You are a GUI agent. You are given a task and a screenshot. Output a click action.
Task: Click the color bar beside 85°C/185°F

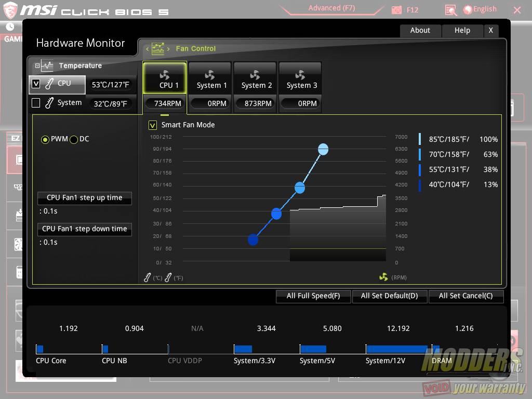[420, 139]
